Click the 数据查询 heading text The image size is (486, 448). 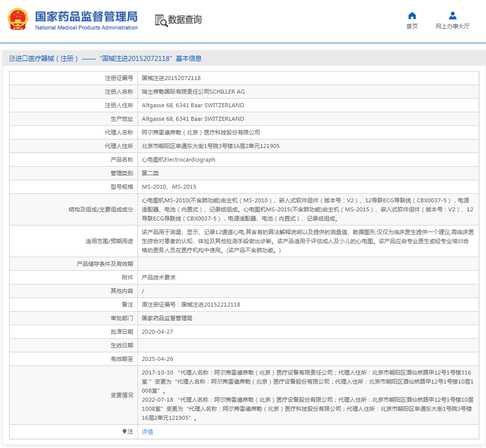(185, 20)
